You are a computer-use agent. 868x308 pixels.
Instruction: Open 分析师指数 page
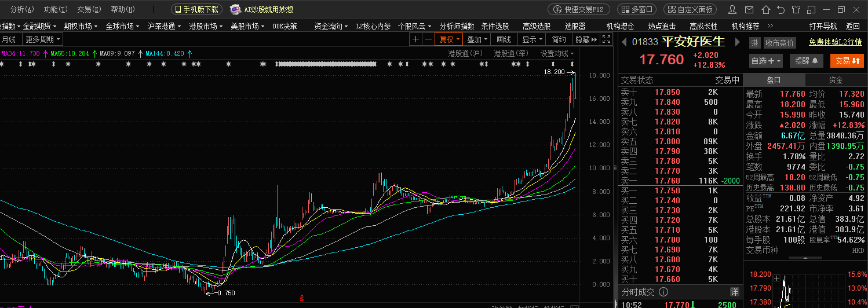457,26
